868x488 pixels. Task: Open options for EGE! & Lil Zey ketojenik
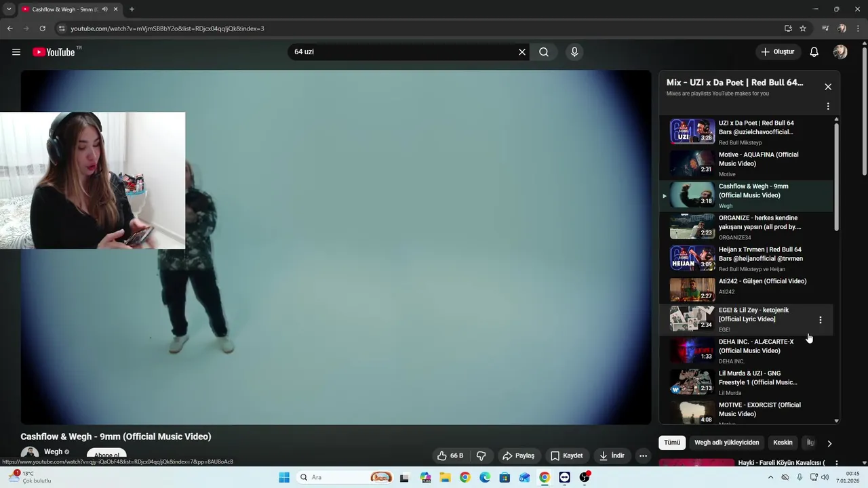821,320
